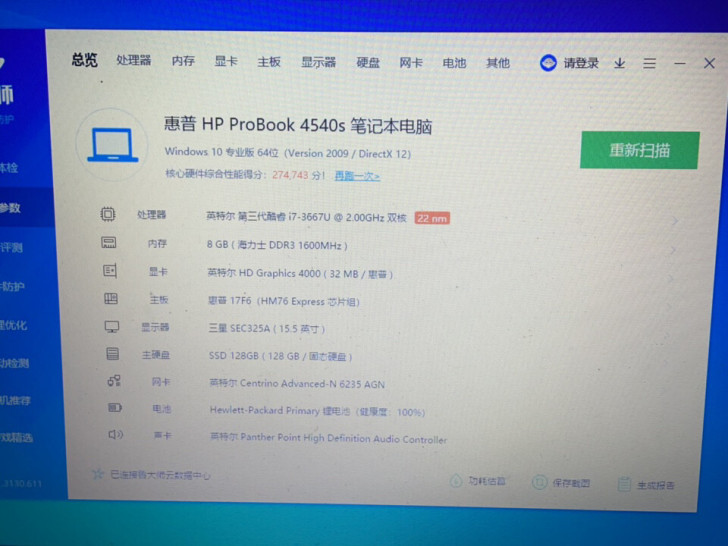Click the memory module icon
The height and width of the screenshot is (546, 728).
point(109,242)
